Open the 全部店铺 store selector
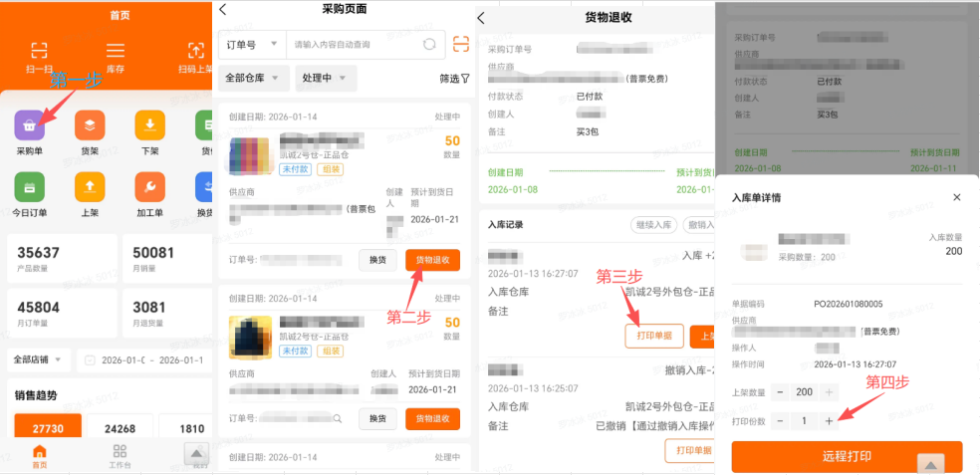This screenshot has height=475, width=980. coord(41,359)
